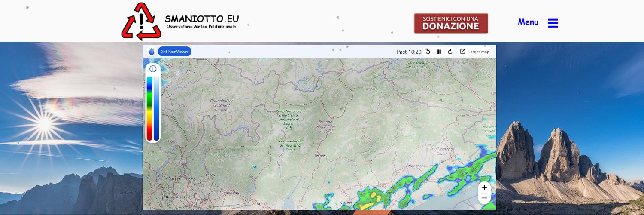This screenshot has width=644, height=215.
Task: Click the Get RainViewer button
Action: pyautogui.click(x=174, y=52)
